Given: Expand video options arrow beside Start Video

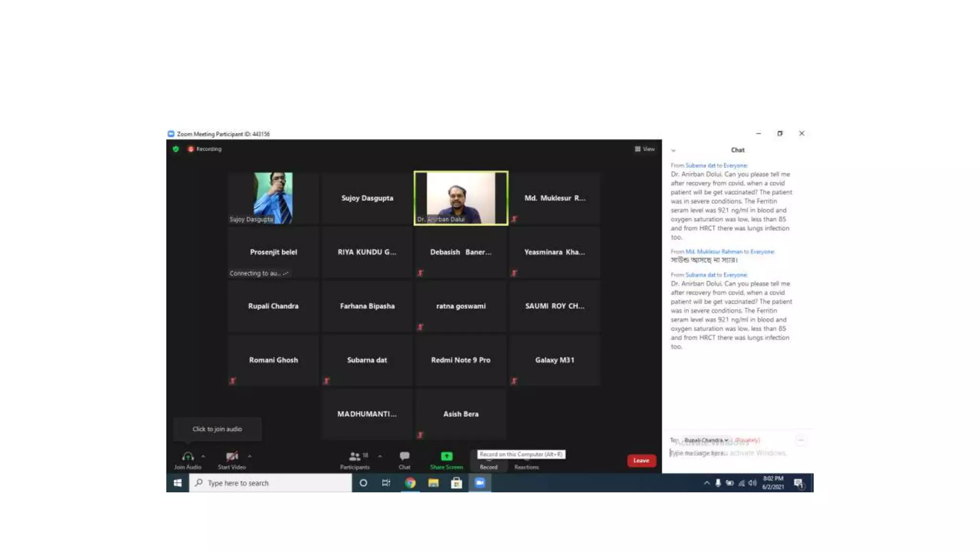Looking at the screenshot, I should (249, 456).
